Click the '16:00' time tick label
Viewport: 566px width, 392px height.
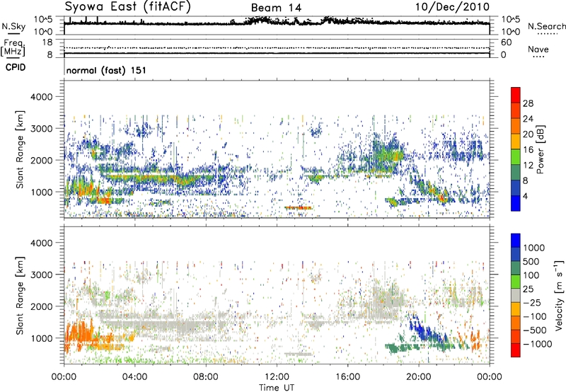(x=347, y=377)
